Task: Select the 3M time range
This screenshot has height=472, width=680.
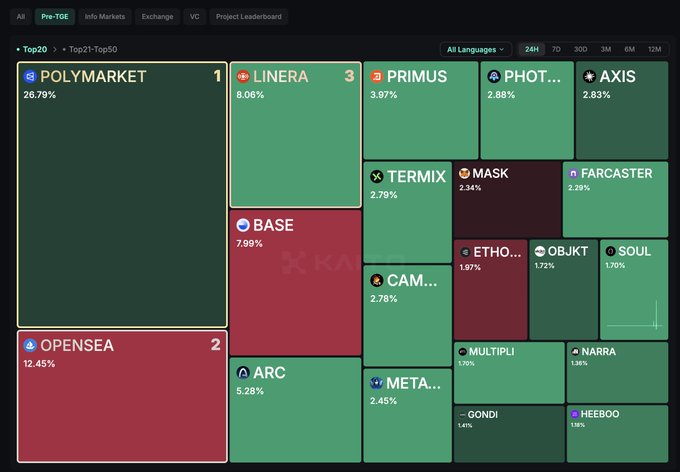Action: [x=606, y=49]
